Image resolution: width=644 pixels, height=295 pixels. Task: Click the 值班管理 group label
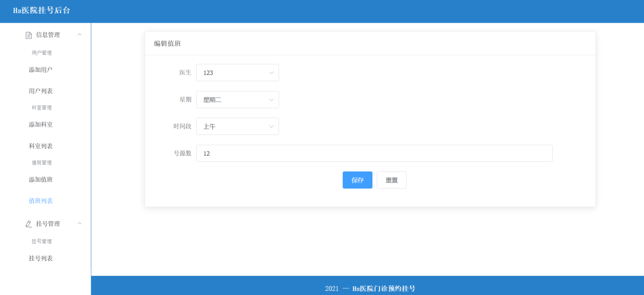click(42, 163)
